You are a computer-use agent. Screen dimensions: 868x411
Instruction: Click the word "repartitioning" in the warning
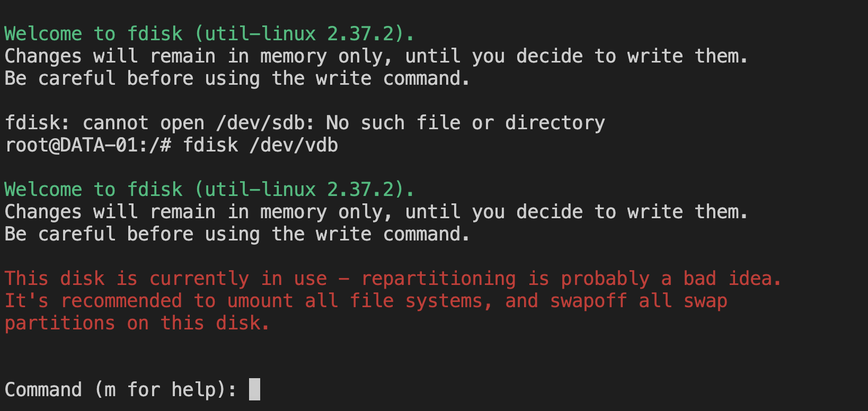438,279
